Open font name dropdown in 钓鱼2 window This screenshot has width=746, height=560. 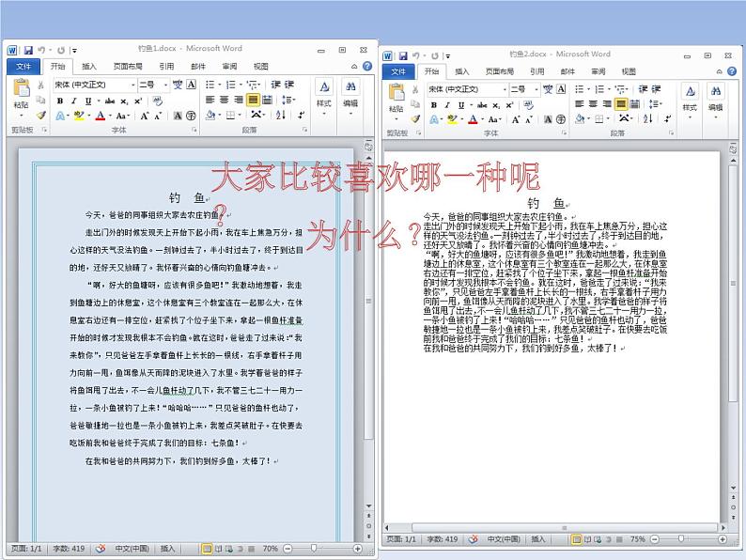point(505,89)
